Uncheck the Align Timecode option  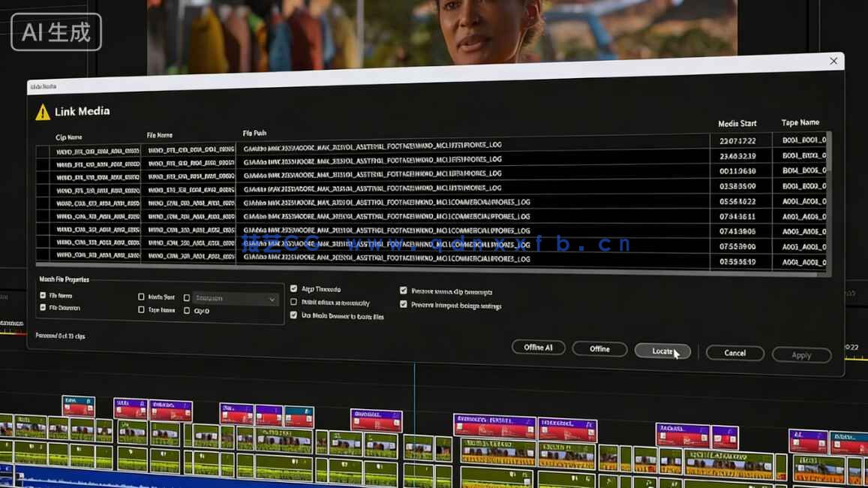coord(293,288)
